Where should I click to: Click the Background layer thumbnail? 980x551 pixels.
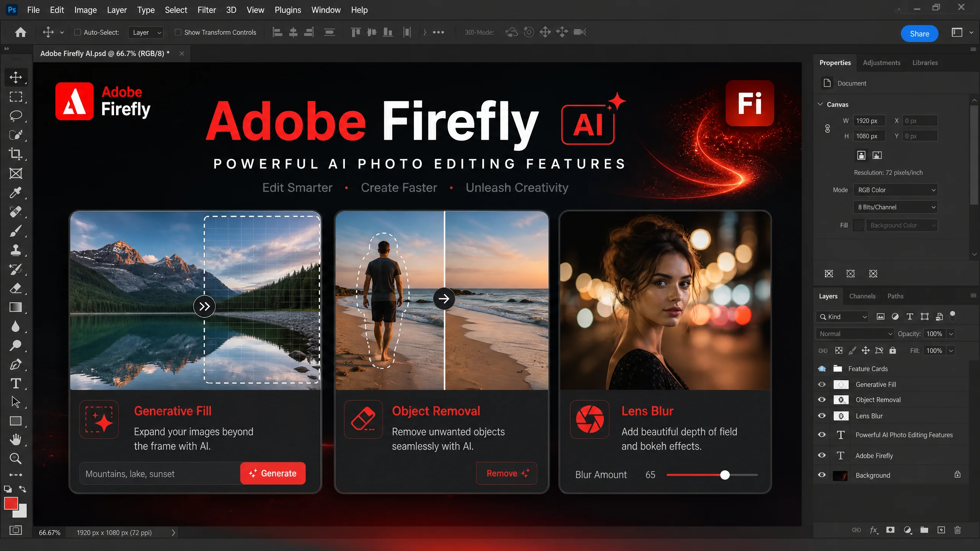pos(841,475)
